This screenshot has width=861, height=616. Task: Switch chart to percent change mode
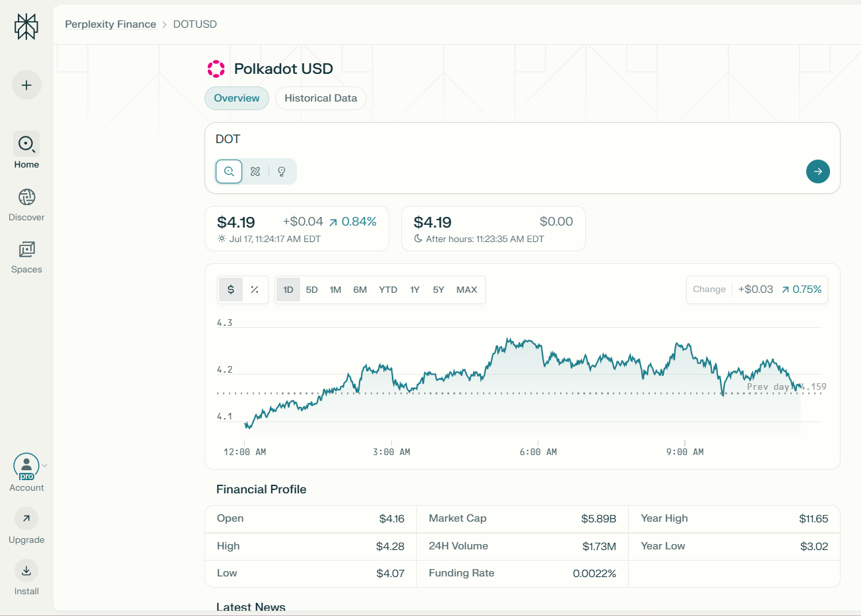click(255, 290)
